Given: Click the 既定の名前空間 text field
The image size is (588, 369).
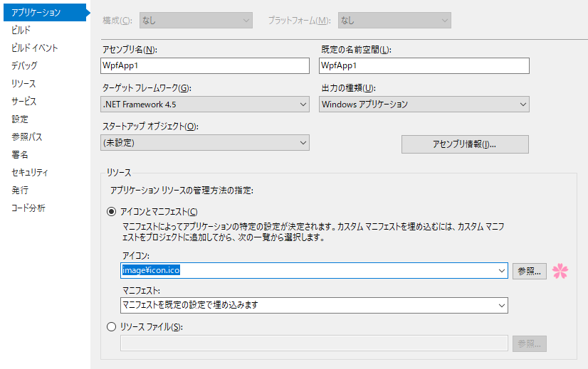Looking at the screenshot, I should point(424,65).
